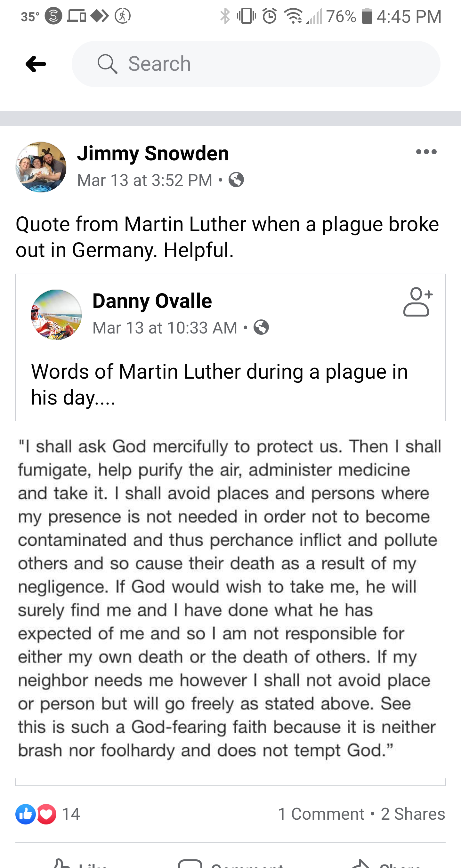Image resolution: width=461 pixels, height=868 pixels.
Task: Tap the blue like reaction icon
Action: [26, 814]
